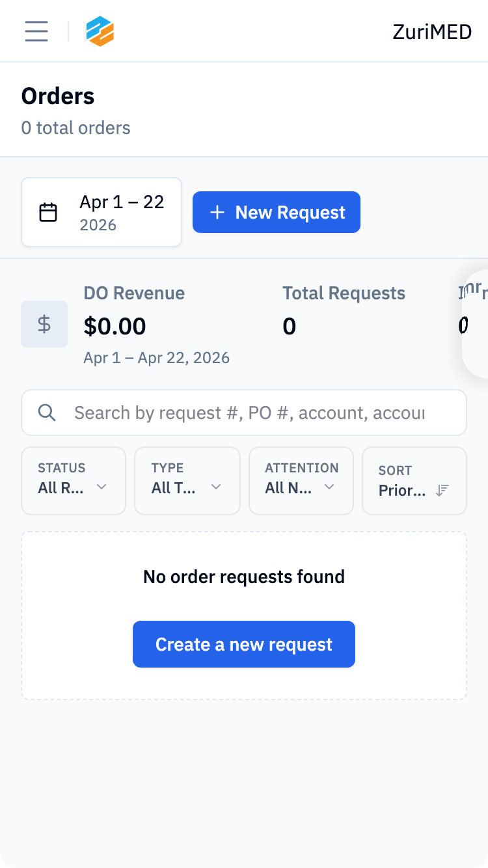Open the Apr 1 – 22 date range picker
Screen dimensions: 488x868
click(x=102, y=212)
